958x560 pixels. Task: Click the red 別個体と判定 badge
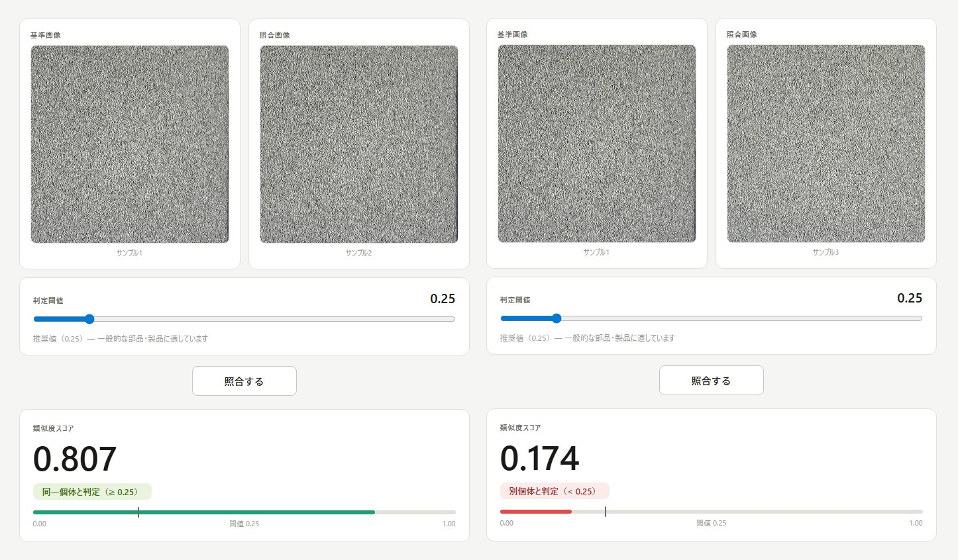[x=555, y=491]
